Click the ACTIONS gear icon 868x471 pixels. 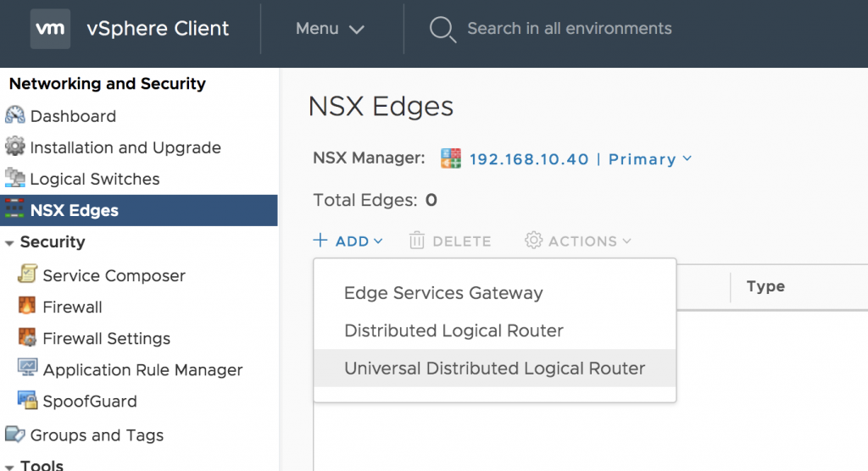tap(534, 241)
